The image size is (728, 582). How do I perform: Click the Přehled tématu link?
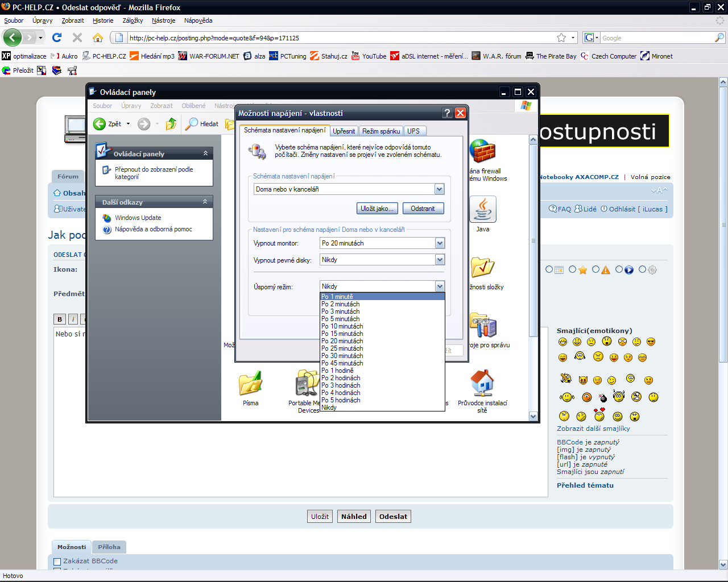click(585, 485)
